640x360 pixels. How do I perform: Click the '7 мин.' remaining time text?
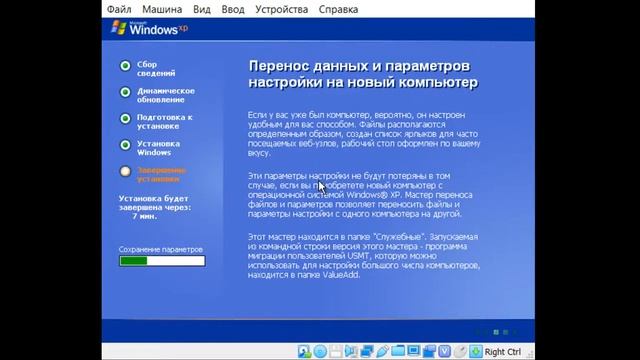[x=144, y=216]
